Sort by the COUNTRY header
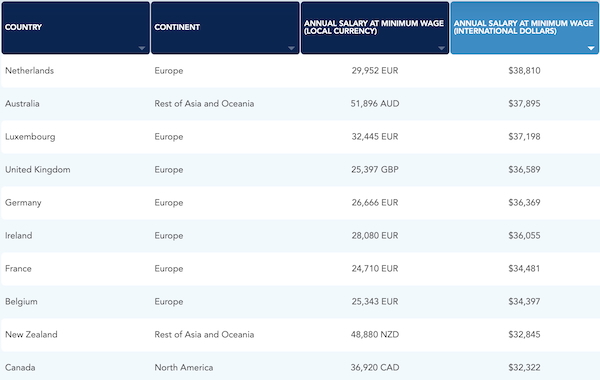The width and height of the screenshot is (600, 380). tap(76, 28)
